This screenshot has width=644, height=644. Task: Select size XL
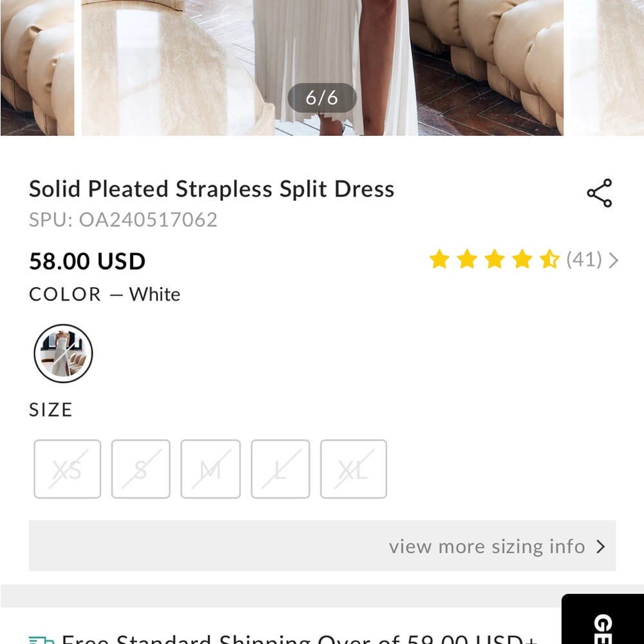[354, 469]
